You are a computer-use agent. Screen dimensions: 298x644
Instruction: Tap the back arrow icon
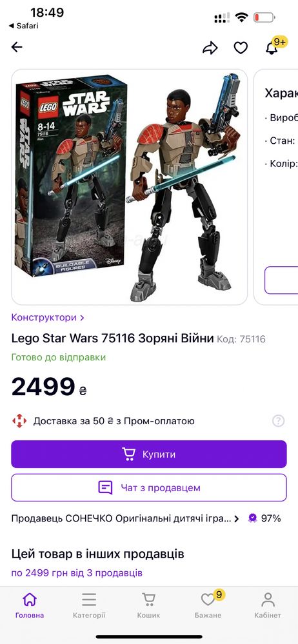tap(17, 47)
